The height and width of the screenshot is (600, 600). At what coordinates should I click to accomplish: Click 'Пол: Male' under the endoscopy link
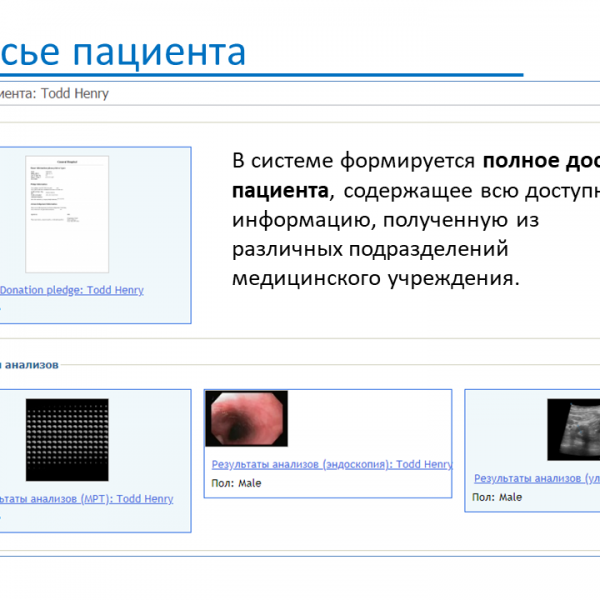click(x=236, y=483)
